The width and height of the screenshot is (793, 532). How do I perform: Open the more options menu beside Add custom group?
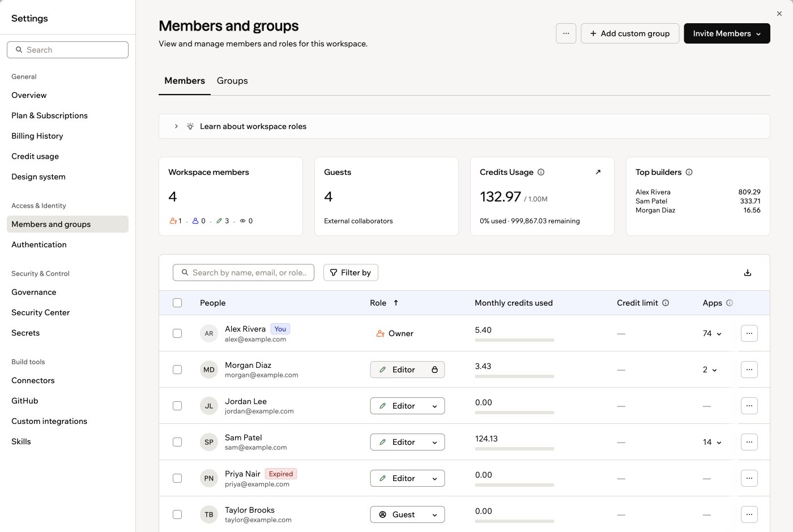pos(566,33)
